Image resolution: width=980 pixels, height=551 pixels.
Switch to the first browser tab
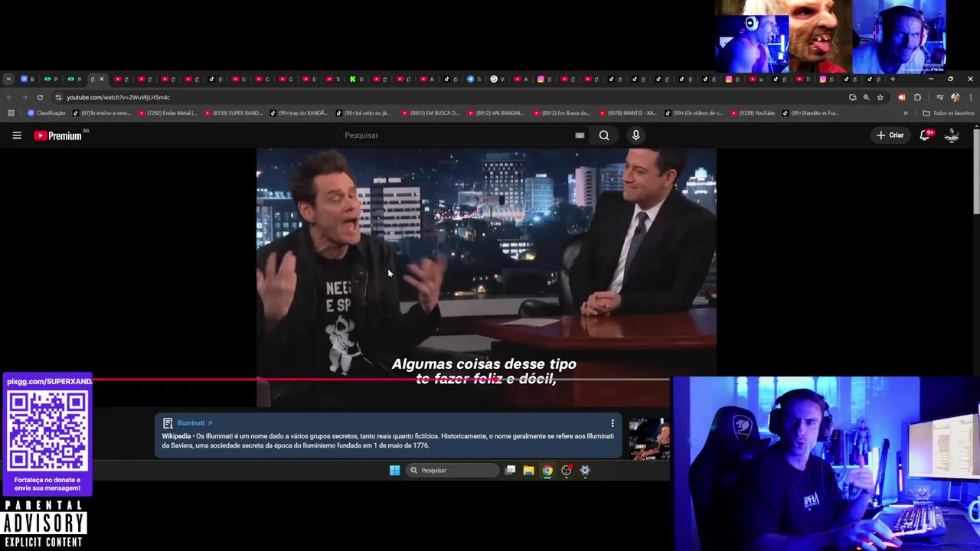(x=27, y=79)
